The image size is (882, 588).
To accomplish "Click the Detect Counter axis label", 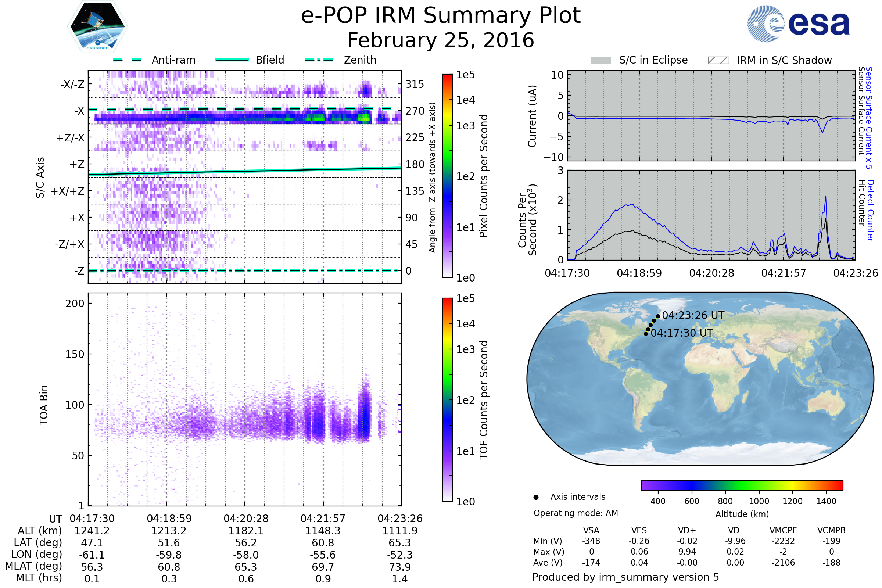I will (x=871, y=211).
